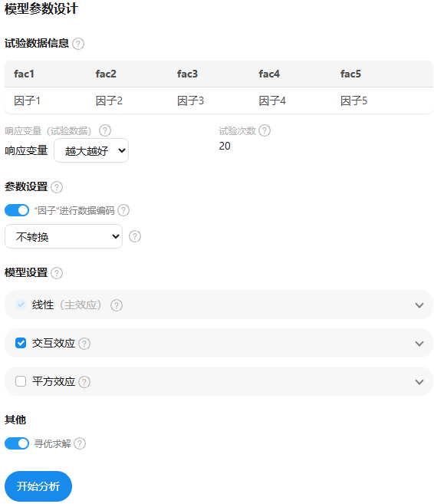Viewport: 434px width, 504px height.
Task: Open the 不转换 transformation dropdown
Action: tap(64, 236)
